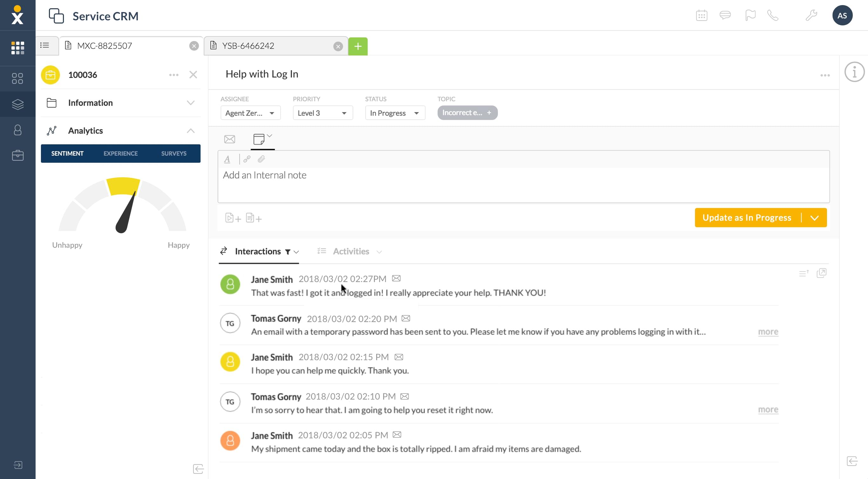Click the attachment paperclip icon
The height and width of the screenshot is (479, 868).
coord(261,159)
